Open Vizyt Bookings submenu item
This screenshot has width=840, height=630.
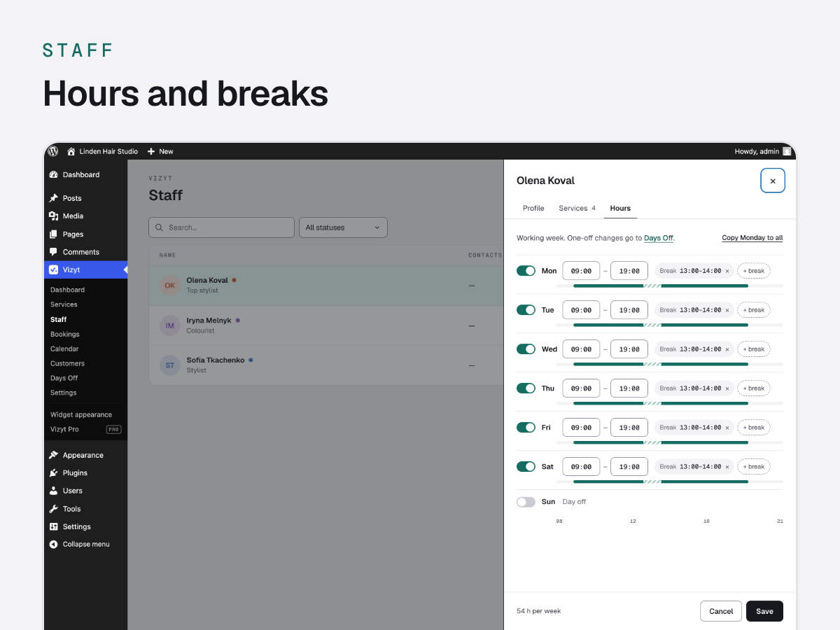(x=65, y=334)
